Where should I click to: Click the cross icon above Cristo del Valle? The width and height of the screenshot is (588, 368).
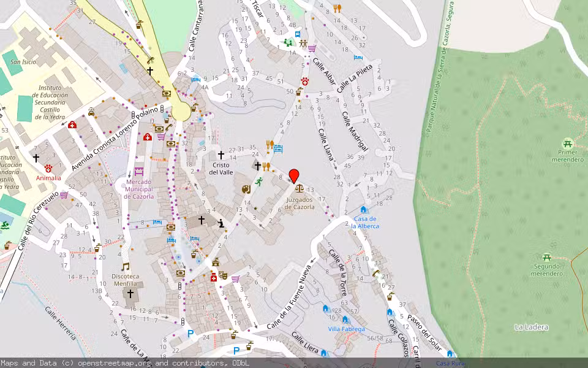(x=221, y=155)
